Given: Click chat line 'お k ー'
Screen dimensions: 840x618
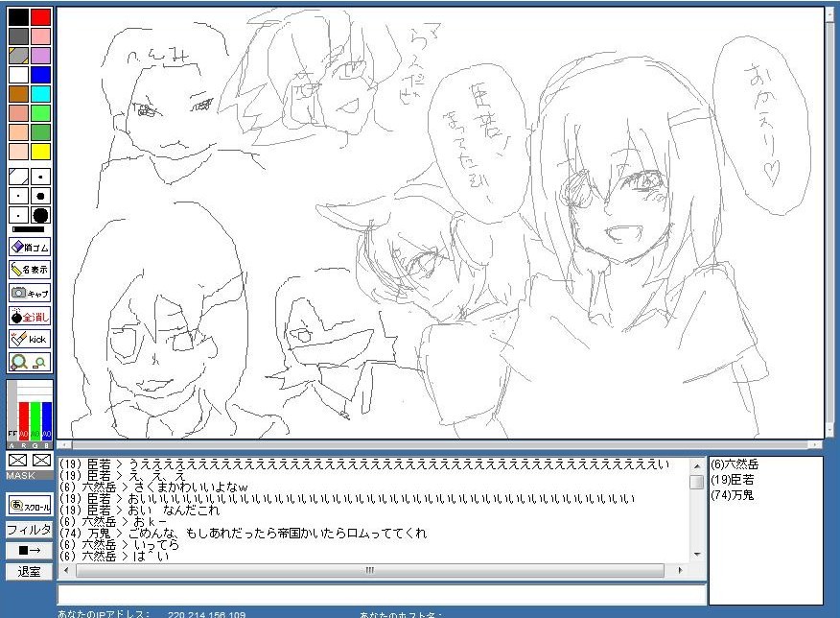Looking at the screenshot, I should coord(150,521).
